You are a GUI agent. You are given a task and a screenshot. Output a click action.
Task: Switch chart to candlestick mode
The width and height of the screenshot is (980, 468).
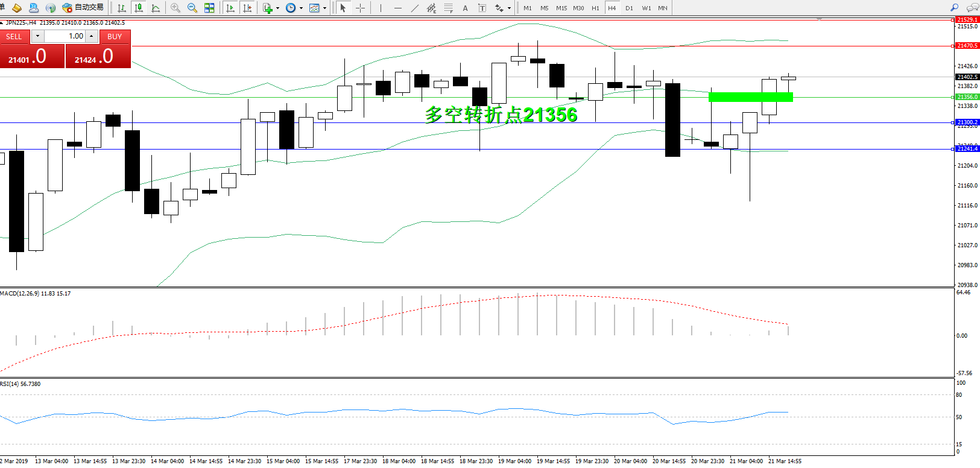coord(139,8)
